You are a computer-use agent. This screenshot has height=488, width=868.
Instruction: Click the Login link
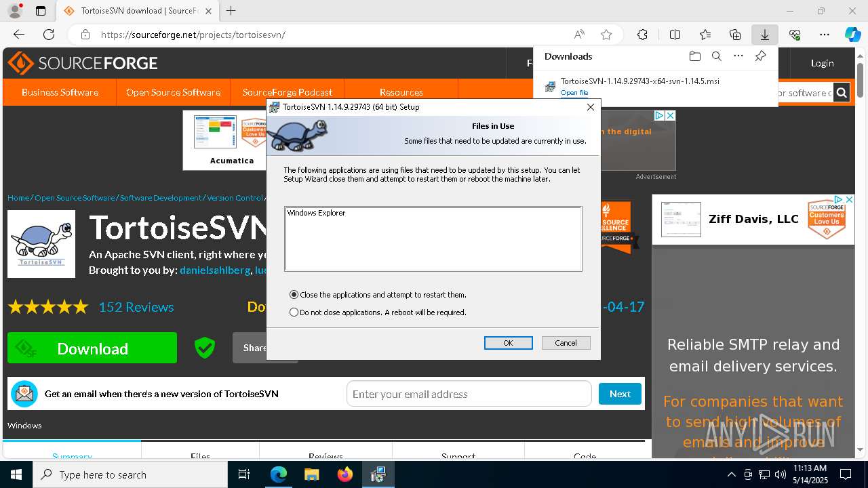[x=822, y=63]
